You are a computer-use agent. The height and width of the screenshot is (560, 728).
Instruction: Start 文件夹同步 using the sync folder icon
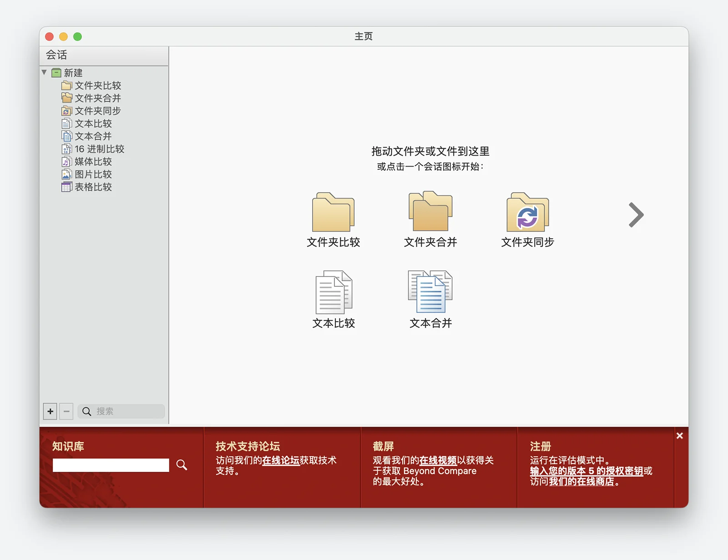coord(527,212)
